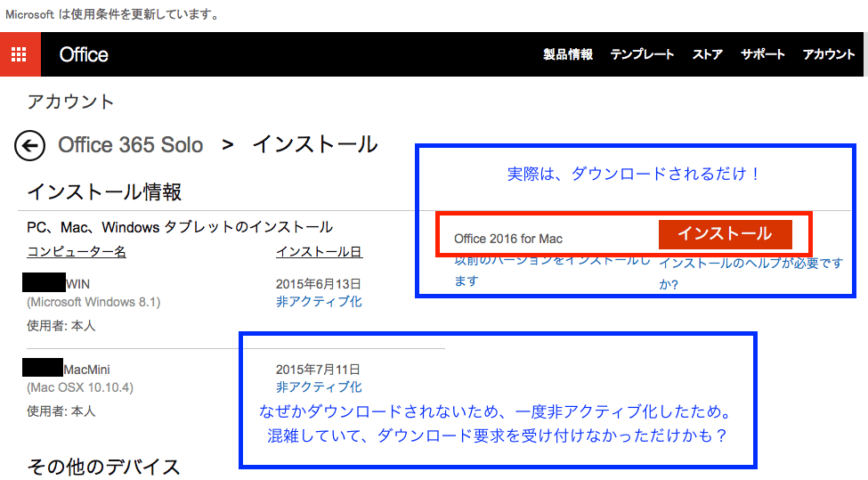Select the その他のデバイス heading

tap(103, 468)
